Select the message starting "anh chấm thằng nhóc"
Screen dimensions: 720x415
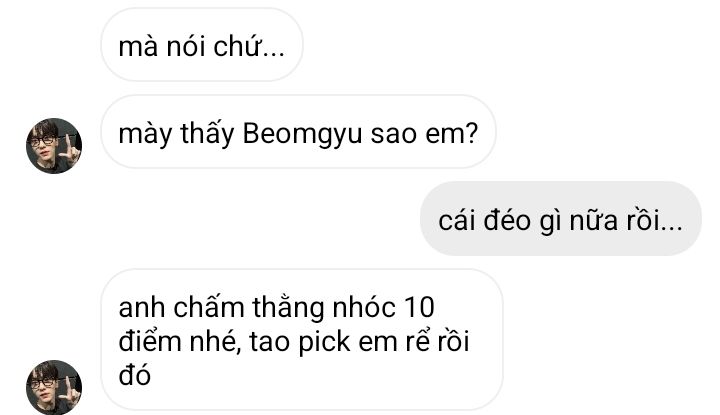[x=302, y=340]
